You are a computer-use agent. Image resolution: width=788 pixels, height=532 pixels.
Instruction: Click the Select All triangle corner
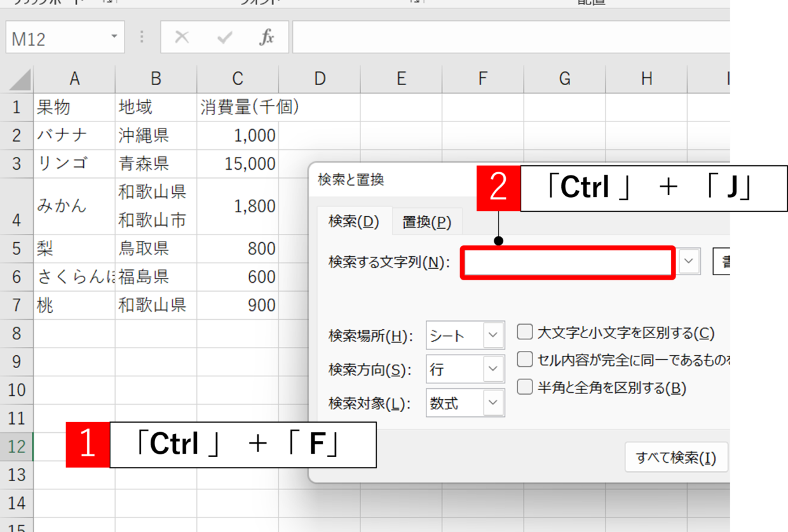(19, 80)
